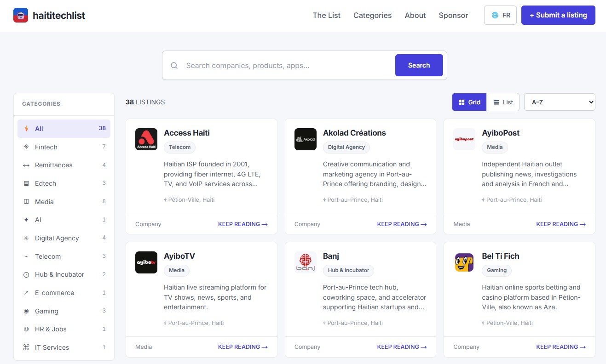Viewport: 606px width, 364px height.
Task: Click the Fintech category icon
Action: pyautogui.click(x=26, y=147)
